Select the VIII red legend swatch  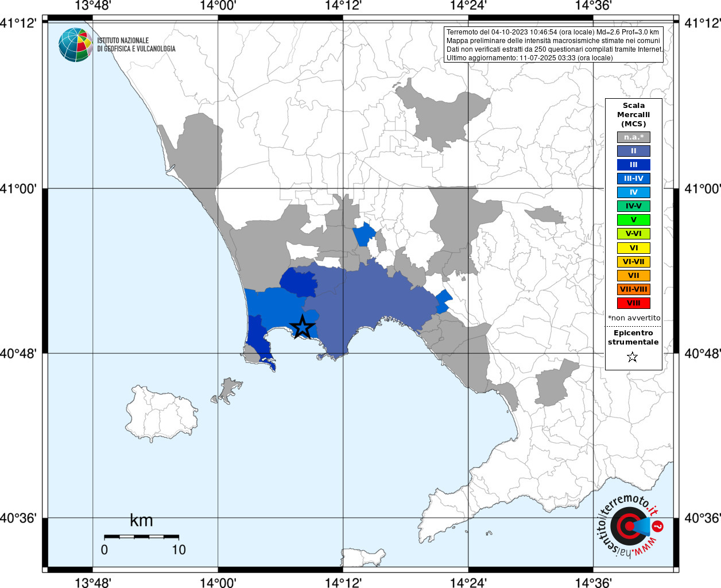point(634,303)
